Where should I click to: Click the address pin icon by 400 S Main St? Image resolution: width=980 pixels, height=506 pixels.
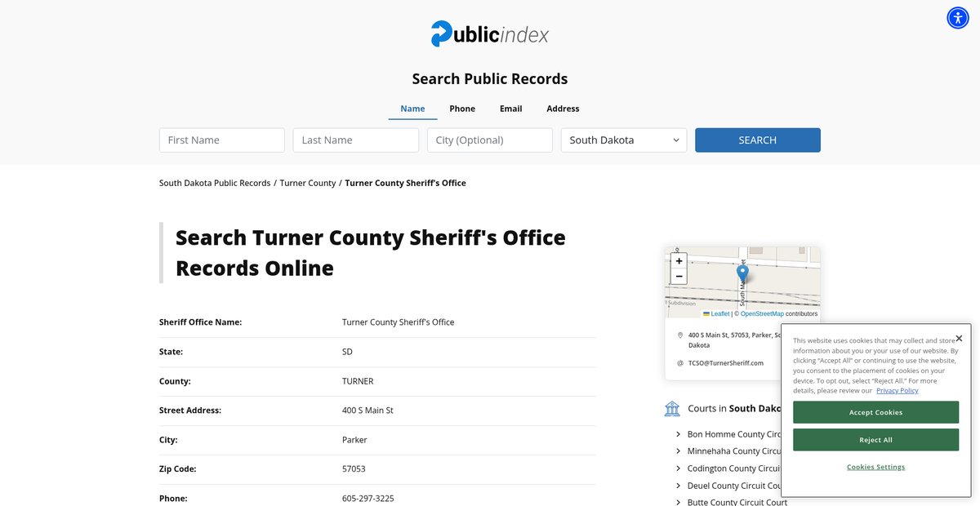(680, 335)
